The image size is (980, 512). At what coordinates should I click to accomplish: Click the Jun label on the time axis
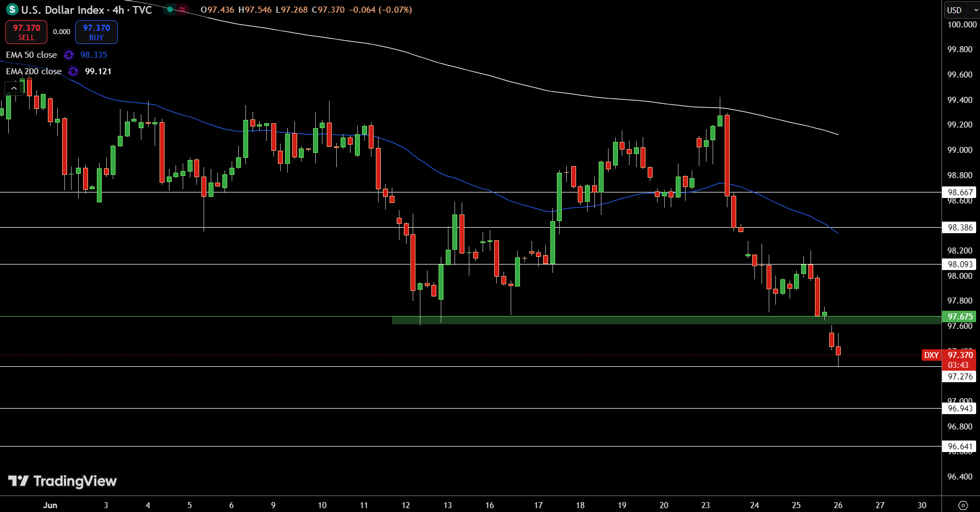pos(50,505)
